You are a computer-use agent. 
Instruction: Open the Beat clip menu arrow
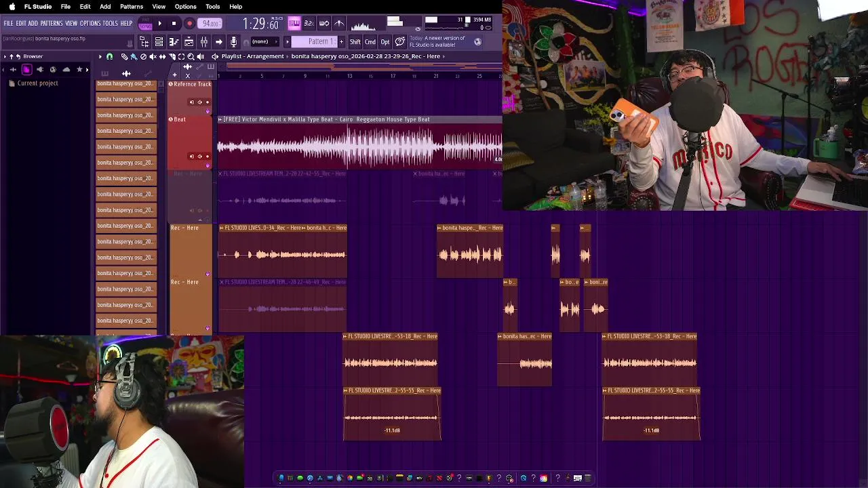220,119
